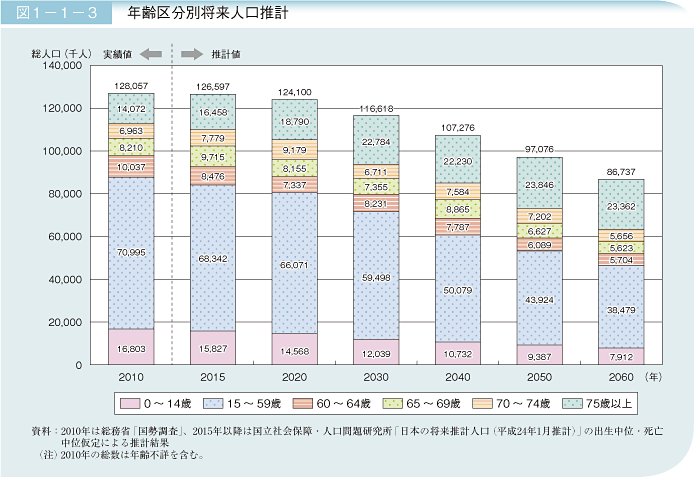Image resolution: width=694 pixels, height=477 pixels.
Task: Select the pink 0～14歳 legend swatch
Action: [129, 403]
